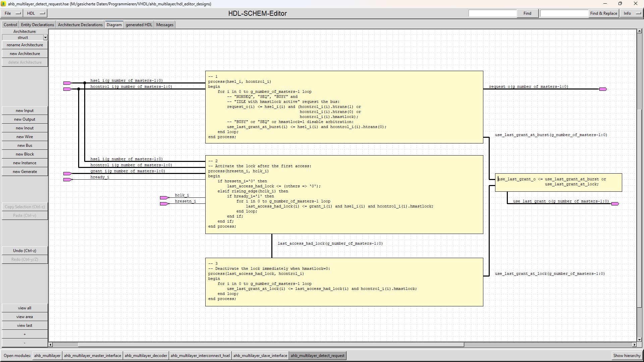This screenshot has height=362, width=644.
Task: Switch to ahb_multilayer_decoder open module
Action: click(x=146, y=356)
